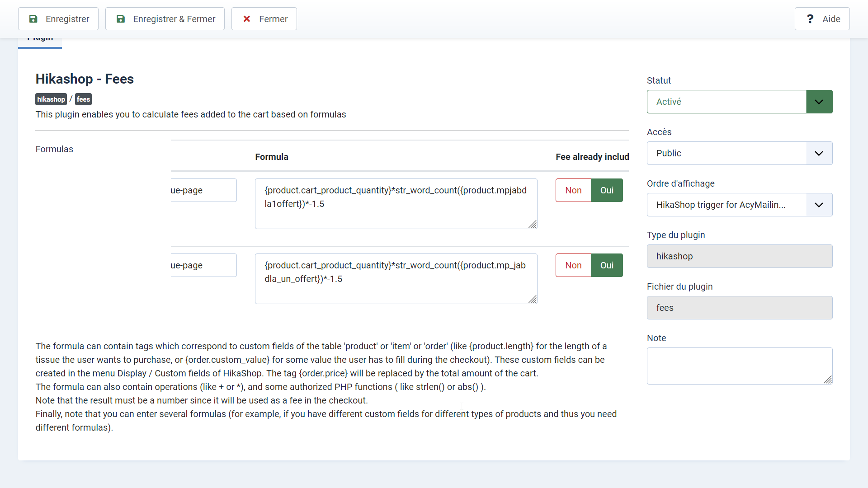Click the first formula textarea resize handle
868x488 pixels.
click(533, 225)
